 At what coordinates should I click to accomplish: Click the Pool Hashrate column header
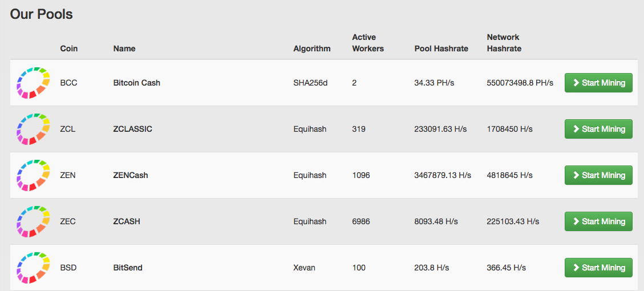click(x=441, y=48)
